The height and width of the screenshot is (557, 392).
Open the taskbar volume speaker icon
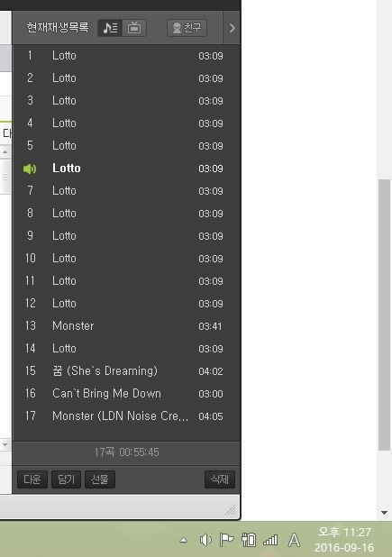[x=205, y=540]
